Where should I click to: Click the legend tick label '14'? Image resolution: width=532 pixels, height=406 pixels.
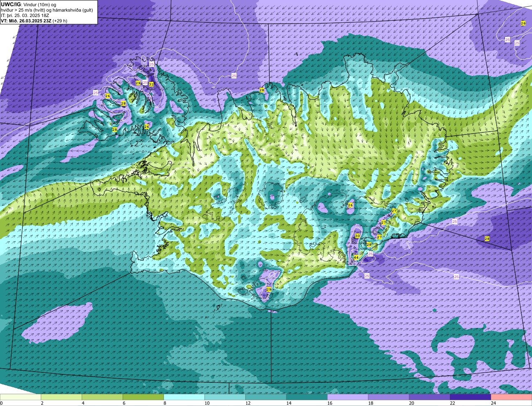pos(289,403)
